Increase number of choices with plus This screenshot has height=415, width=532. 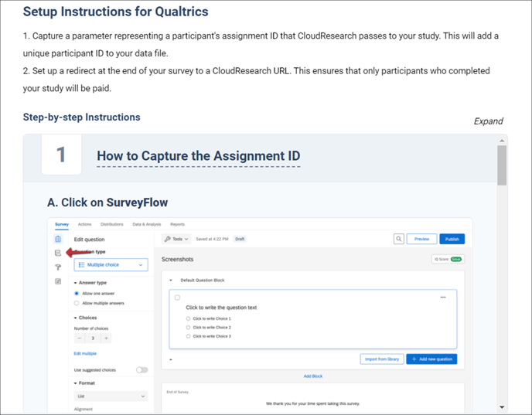click(106, 338)
